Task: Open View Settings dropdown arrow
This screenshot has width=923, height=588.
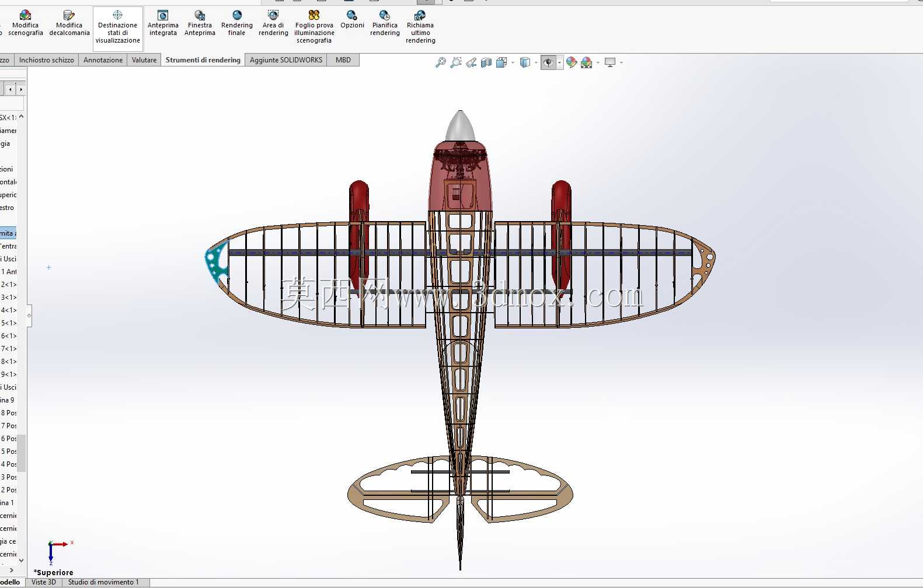Action: coord(621,62)
